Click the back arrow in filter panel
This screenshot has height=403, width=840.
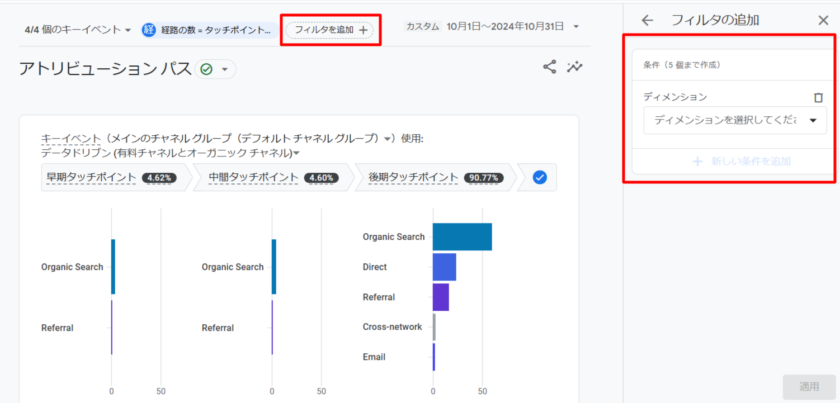(648, 19)
